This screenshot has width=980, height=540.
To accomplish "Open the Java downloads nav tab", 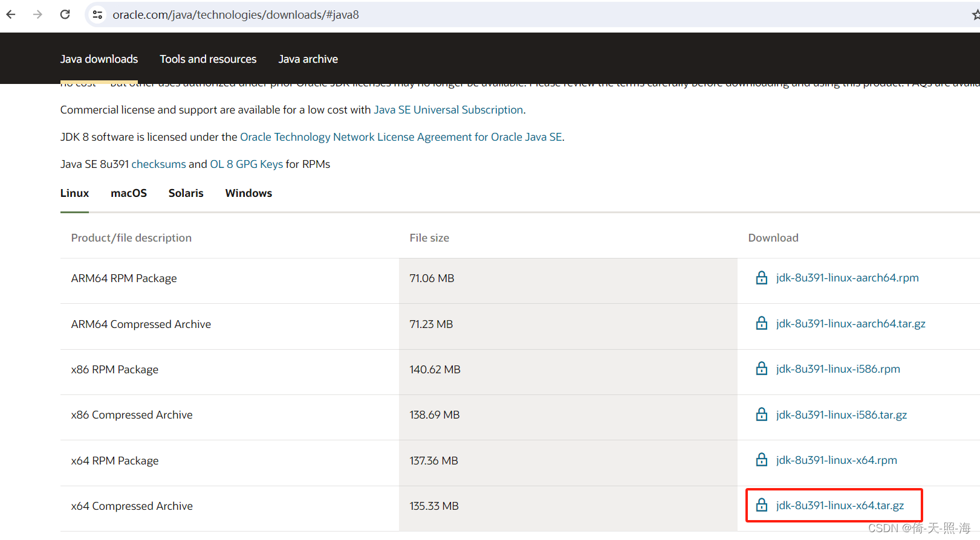I will pos(99,59).
